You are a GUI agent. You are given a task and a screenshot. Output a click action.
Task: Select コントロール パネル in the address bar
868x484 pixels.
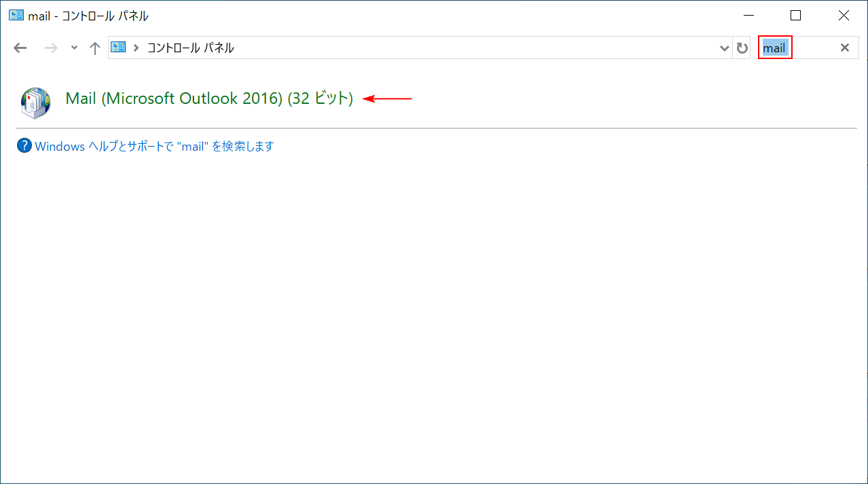click(190, 48)
